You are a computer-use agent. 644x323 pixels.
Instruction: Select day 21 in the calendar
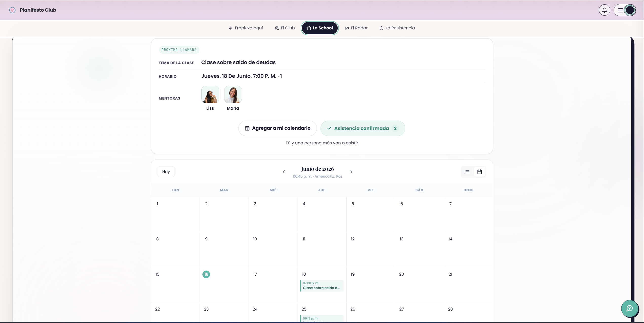click(x=450, y=274)
